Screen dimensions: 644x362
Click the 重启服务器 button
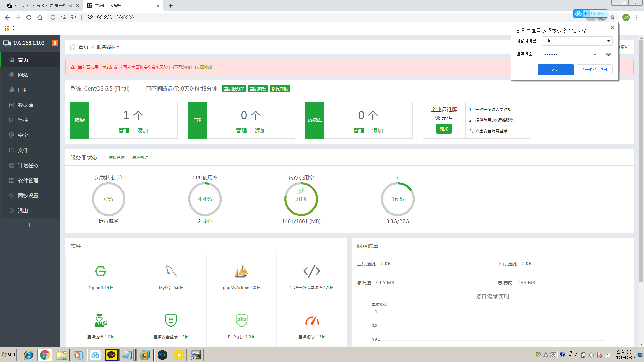234,89
